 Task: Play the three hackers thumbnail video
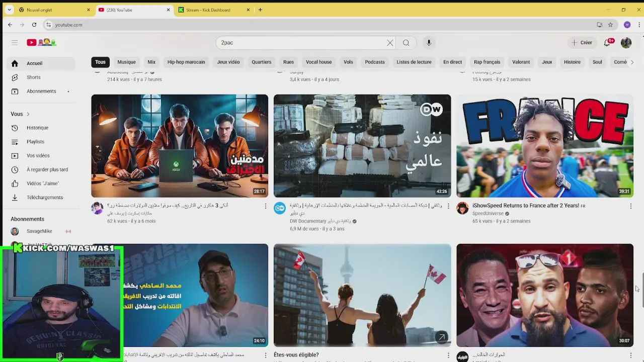[180, 146]
